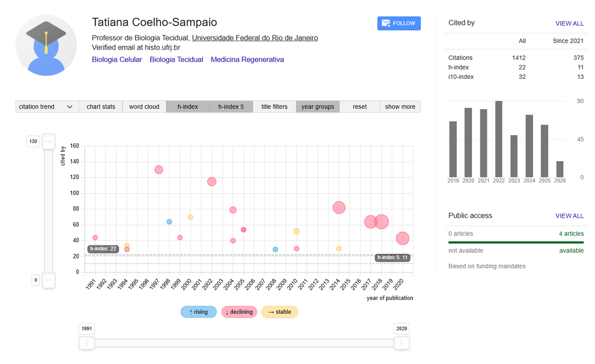
Task: Click the green public access progress bar
Action: point(516,243)
